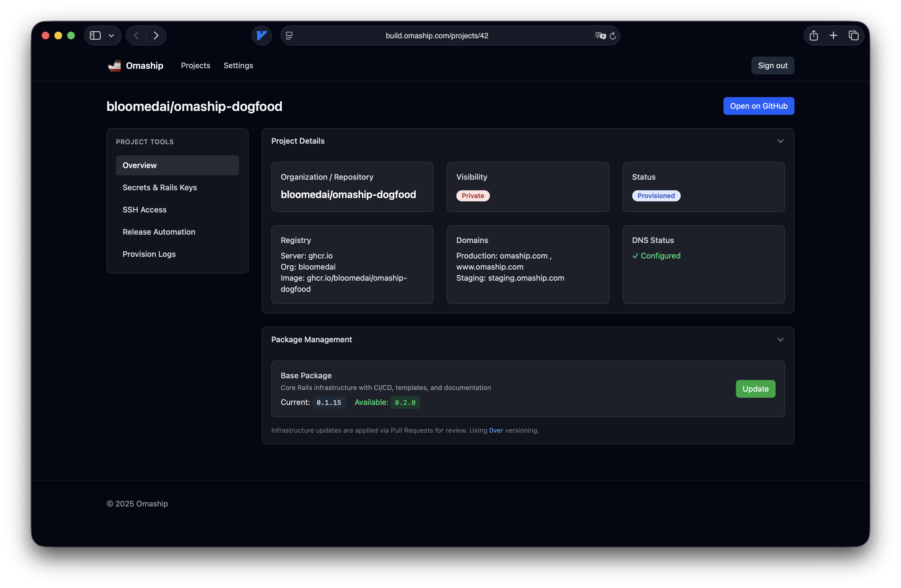Click the sidebar toggle icon in the toolbar
Viewport: 901px width, 588px height.
95,35
